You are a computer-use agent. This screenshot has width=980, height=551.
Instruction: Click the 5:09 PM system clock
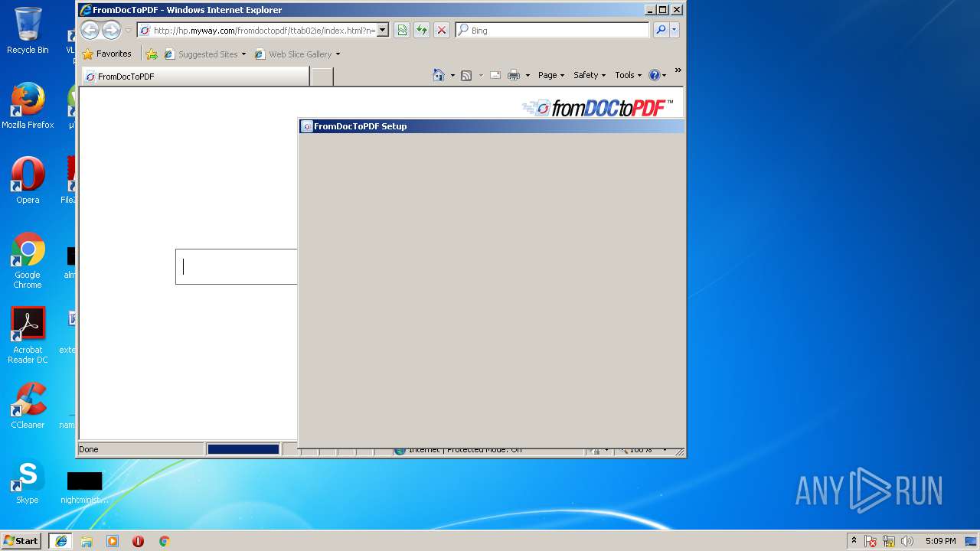[940, 541]
